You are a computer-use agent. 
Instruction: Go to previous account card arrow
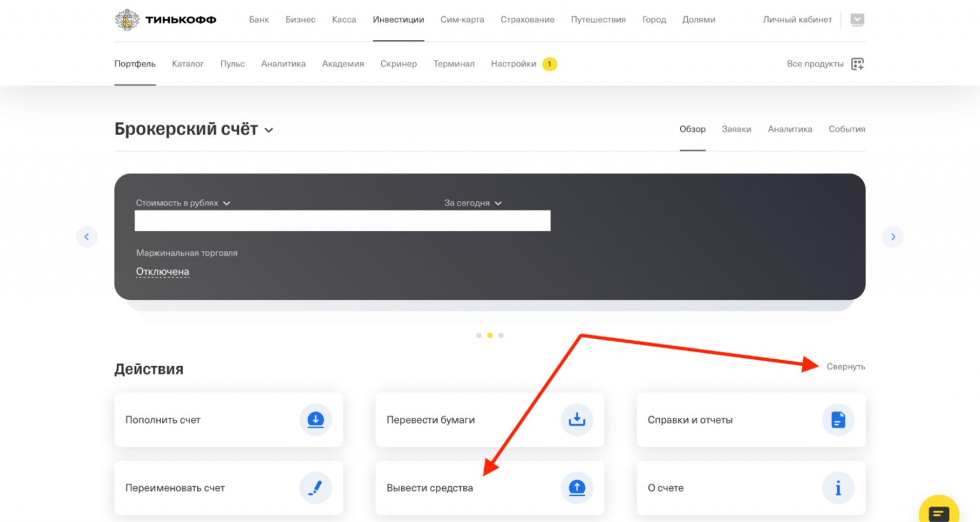tap(87, 237)
